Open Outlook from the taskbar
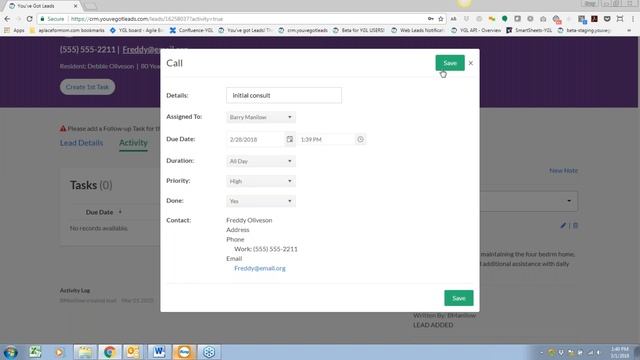Screen dimensions: 640x360 pos(133,352)
